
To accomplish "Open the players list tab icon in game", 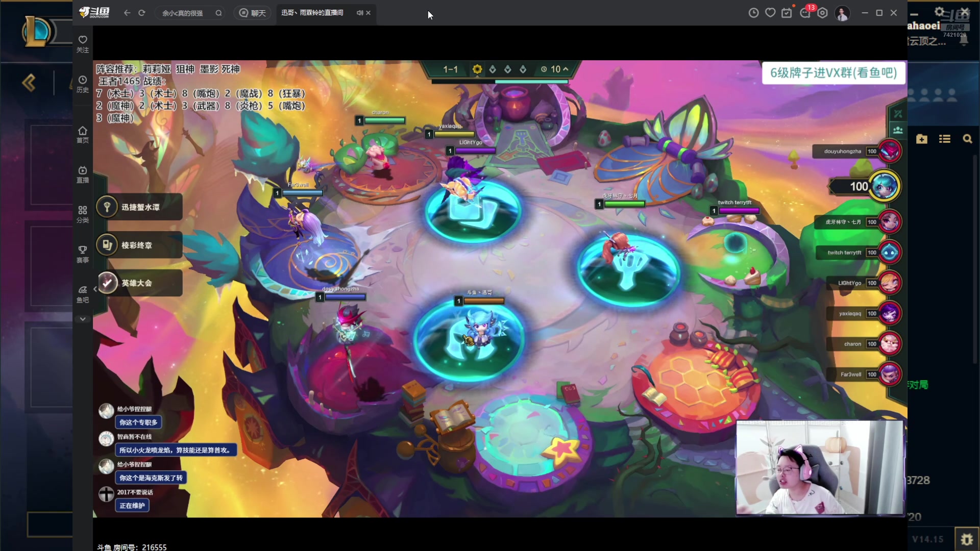I will pyautogui.click(x=898, y=130).
